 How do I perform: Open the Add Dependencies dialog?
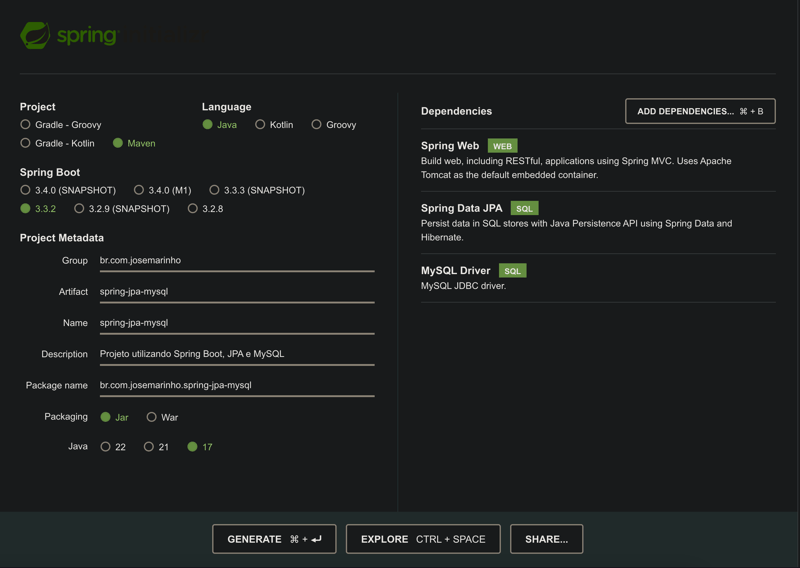(x=700, y=111)
